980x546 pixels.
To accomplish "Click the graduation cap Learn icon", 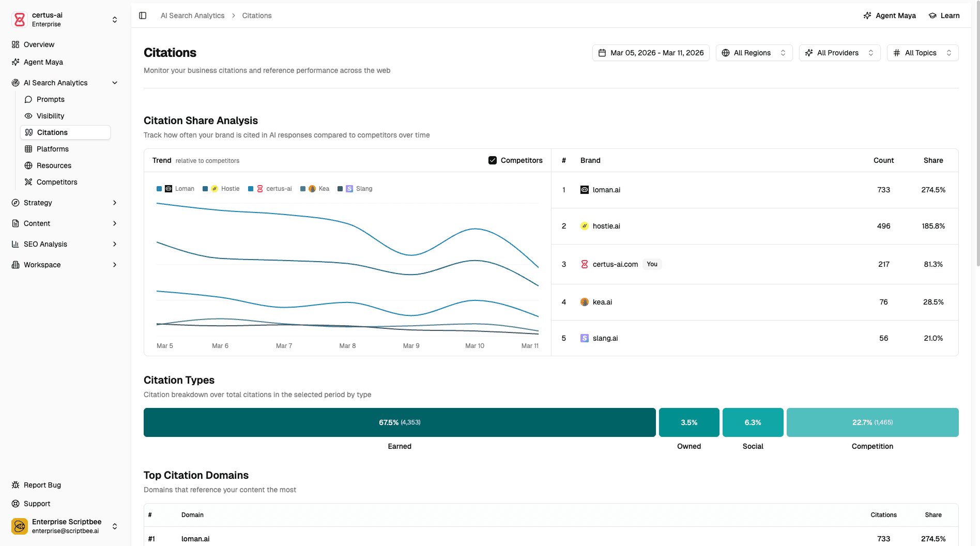I will 932,16.
